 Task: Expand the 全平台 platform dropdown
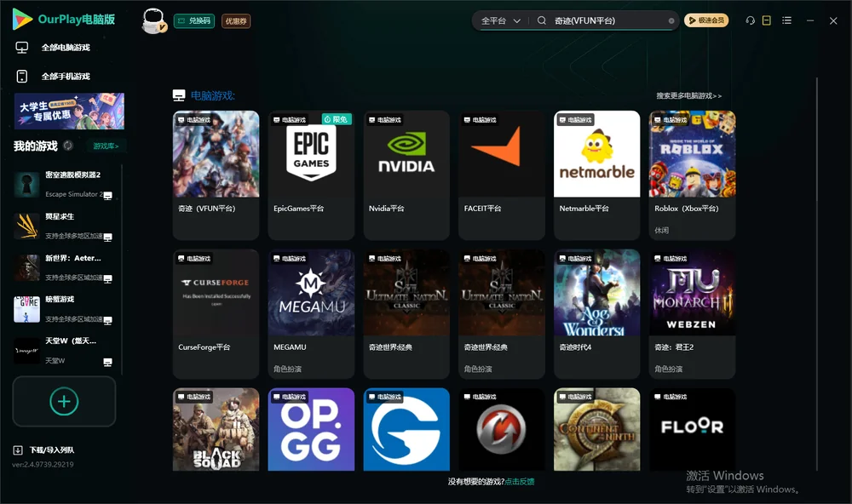point(500,20)
